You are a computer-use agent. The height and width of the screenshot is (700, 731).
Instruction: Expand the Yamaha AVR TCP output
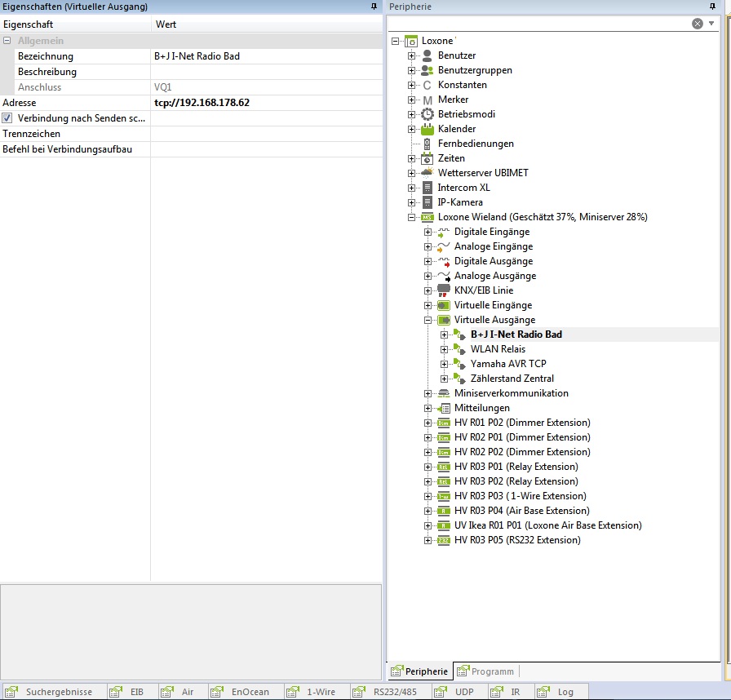pos(445,364)
